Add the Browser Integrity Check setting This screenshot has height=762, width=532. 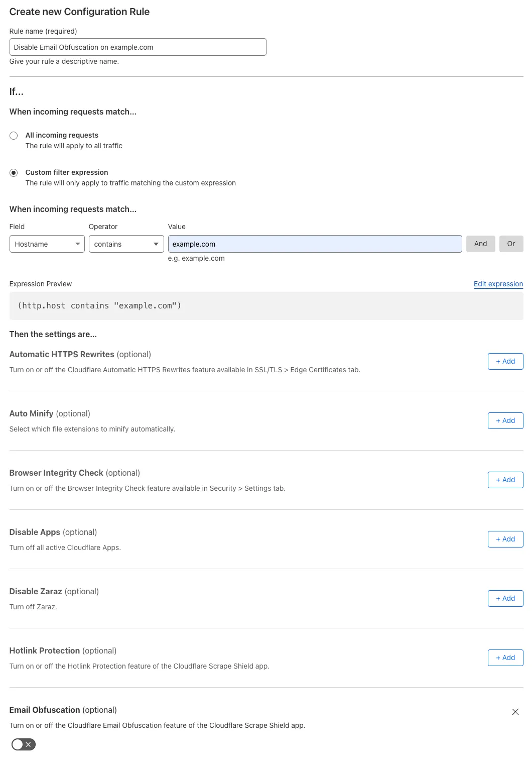pyautogui.click(x=505, y=480)
